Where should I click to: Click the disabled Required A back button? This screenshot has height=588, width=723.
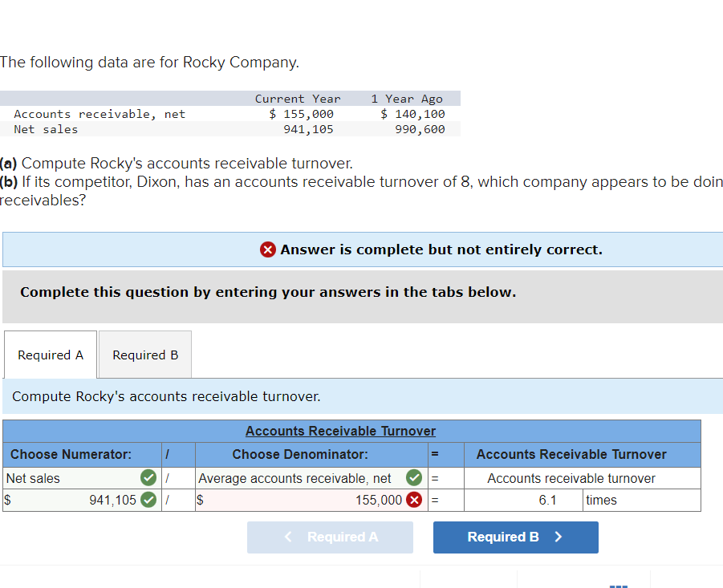click(x=330, y=537)
